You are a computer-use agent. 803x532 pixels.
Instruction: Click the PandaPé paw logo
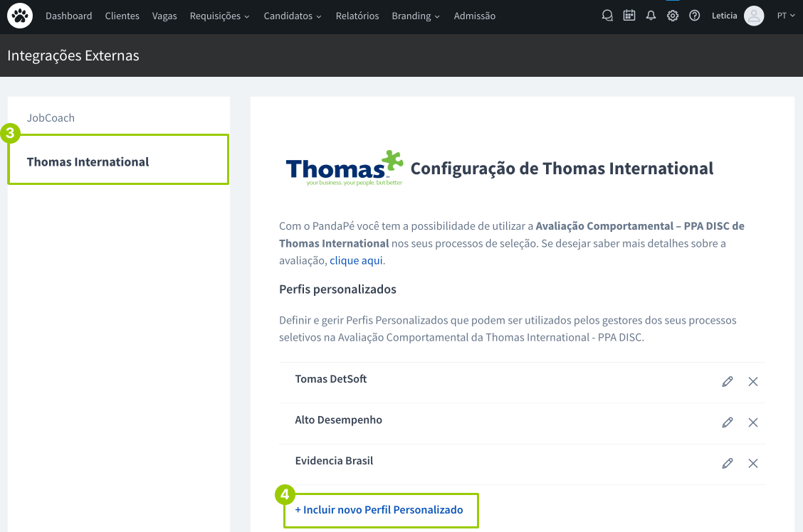point(20,16)
